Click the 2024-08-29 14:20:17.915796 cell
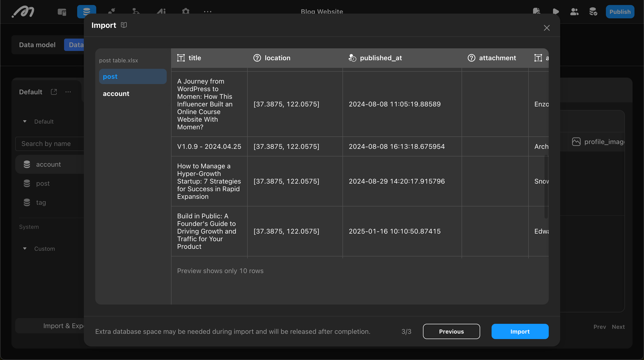This screenshot has width=644, height=360. (402, 181)
